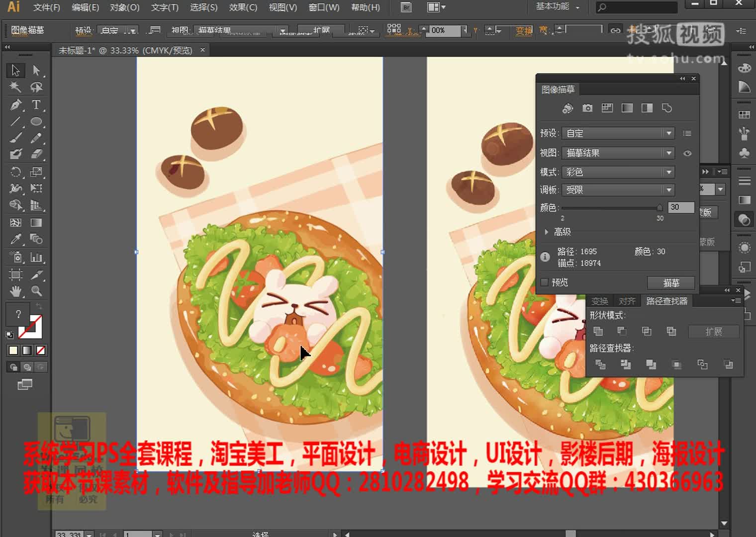Screen dimensions: 756x537
Task: Open the preset dropdown in Image Trace
Action: coord(618,133)
